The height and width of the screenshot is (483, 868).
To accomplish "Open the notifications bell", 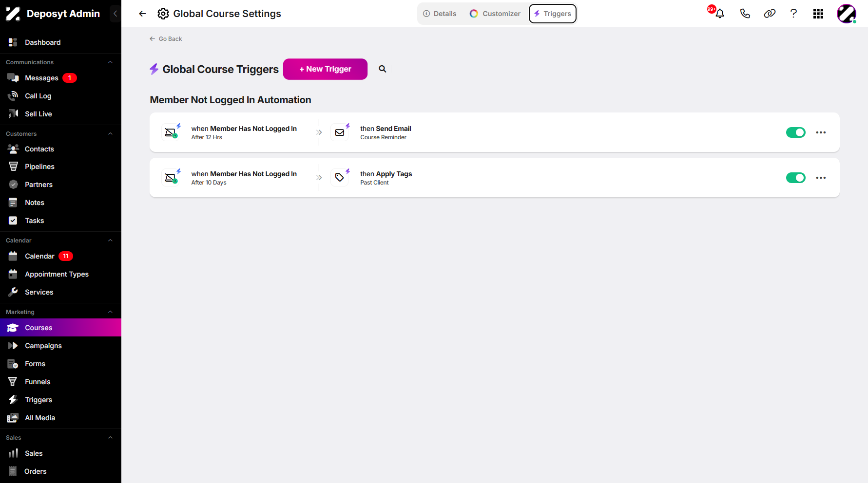I will coord(719,14).
